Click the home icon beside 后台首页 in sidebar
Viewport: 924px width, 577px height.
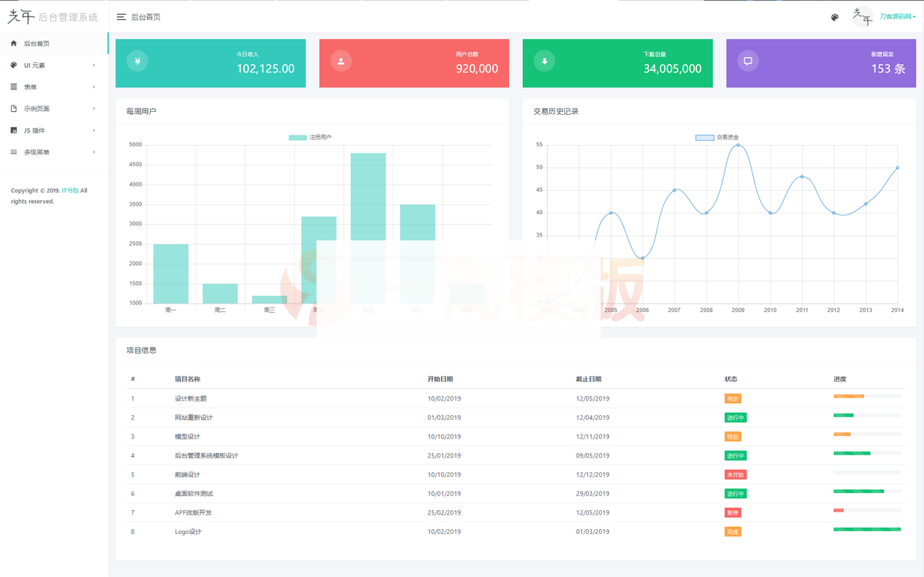[14, 44]
